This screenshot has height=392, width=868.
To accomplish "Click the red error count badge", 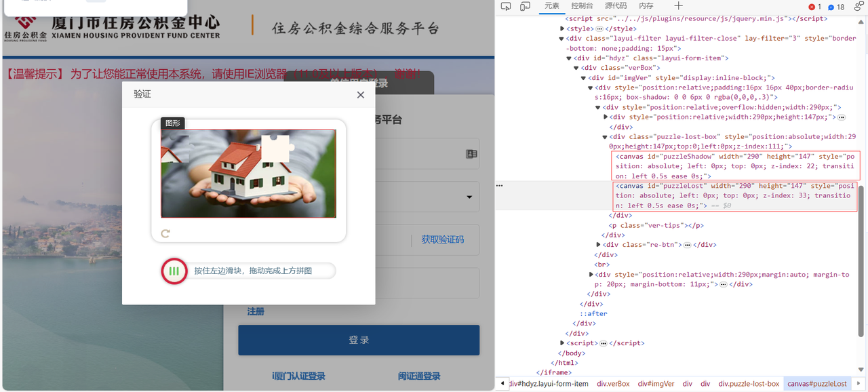I will tap(814, 7).
